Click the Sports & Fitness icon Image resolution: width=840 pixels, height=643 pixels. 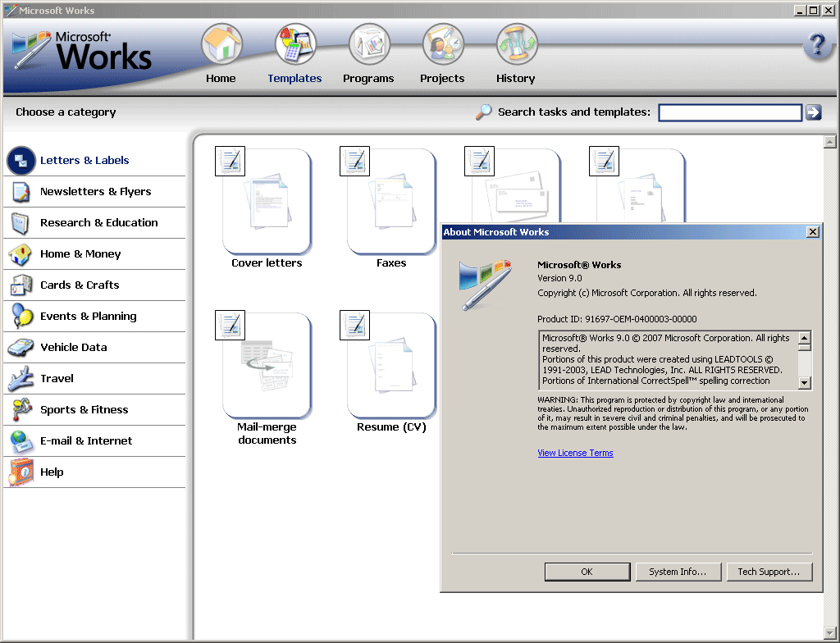(x=21, y=410)
